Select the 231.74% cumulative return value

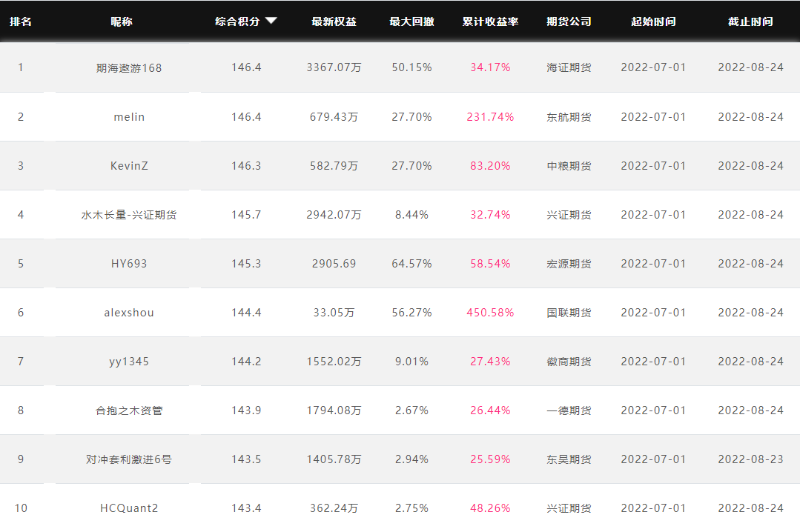490,117
